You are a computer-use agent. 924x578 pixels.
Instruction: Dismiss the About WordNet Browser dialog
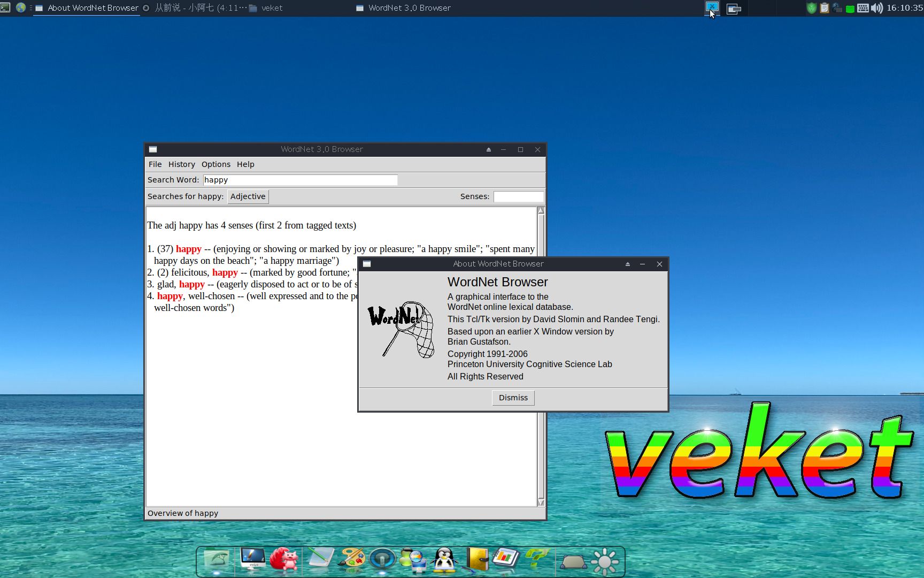(513, 398)
